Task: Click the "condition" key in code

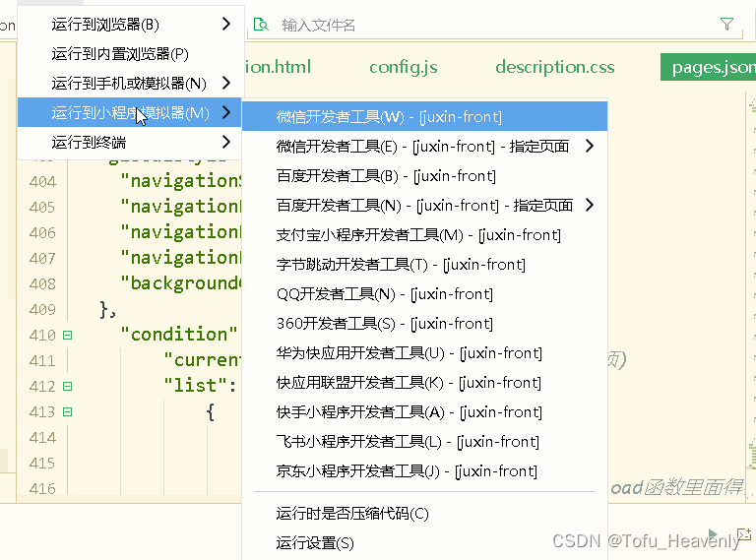Action: click(179, 334)
